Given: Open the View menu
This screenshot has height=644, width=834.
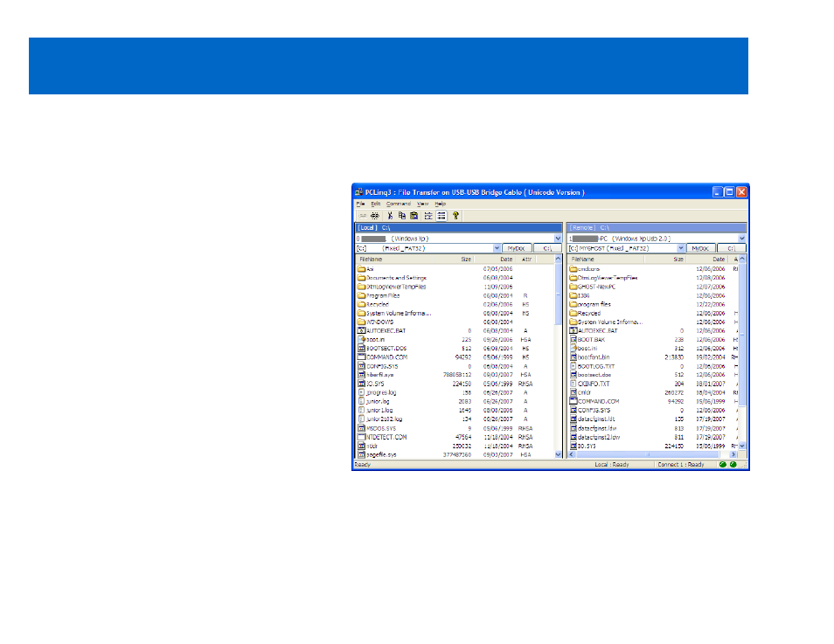Looking at the screenshot, I should [423, 204].
